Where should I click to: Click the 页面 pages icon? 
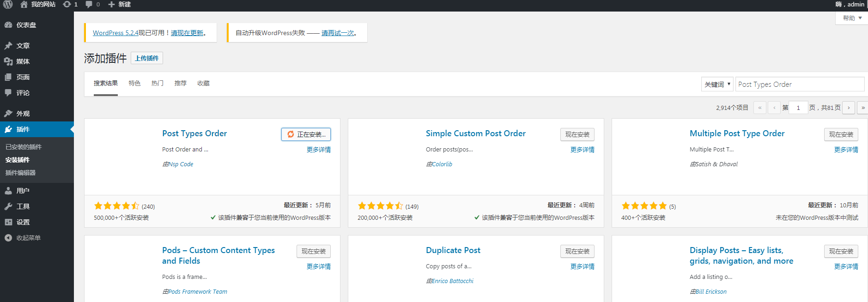[x=8, y=77]
